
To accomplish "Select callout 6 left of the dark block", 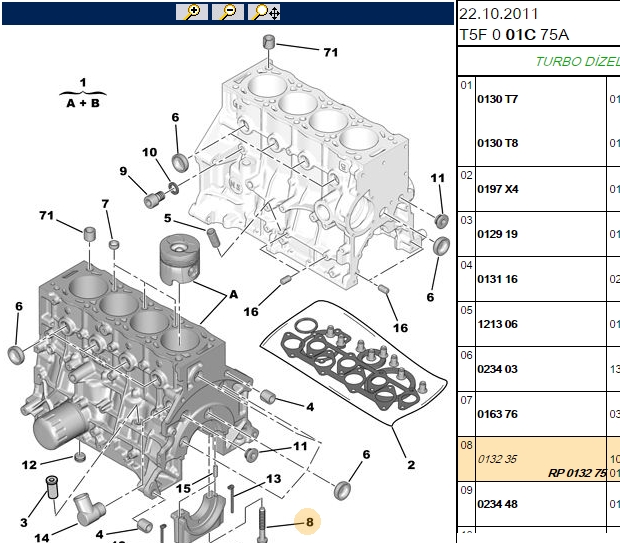I will 19,306.
